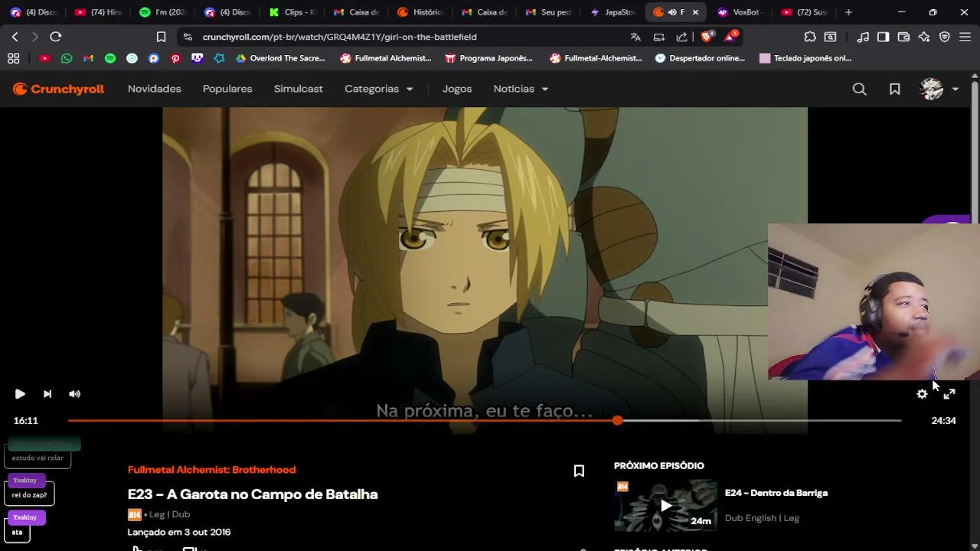Open Leo AI sparkle icon
Image resolution: width=980 pixels, height=551 pixels.
point(924,37)
